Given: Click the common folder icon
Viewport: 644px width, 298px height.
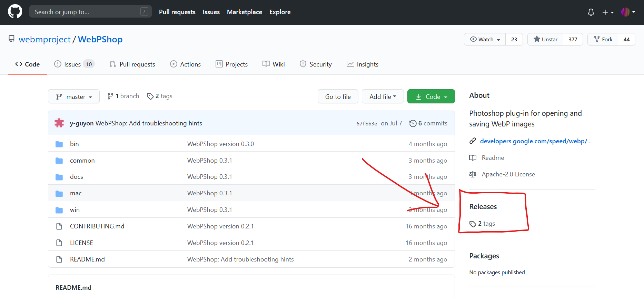Looking at the screenshot, I should point(59,161).
